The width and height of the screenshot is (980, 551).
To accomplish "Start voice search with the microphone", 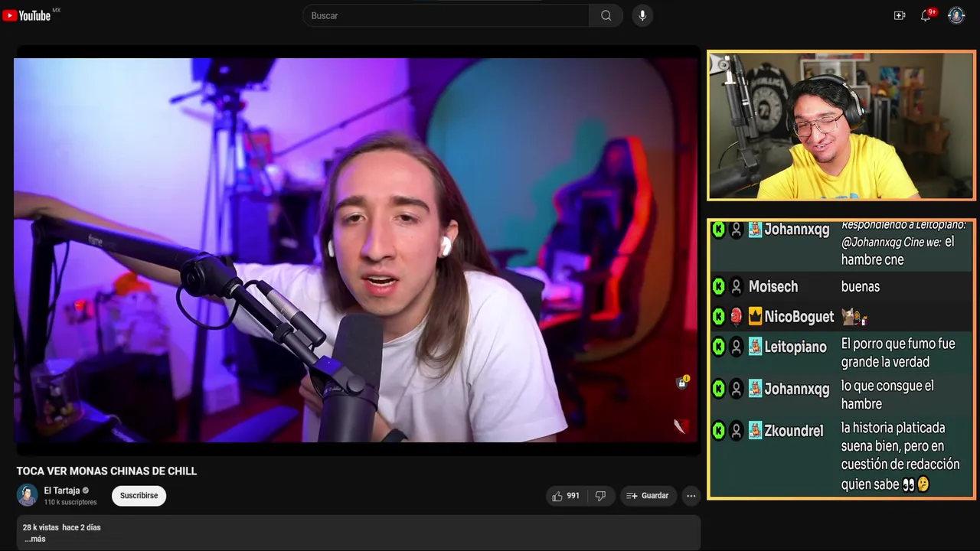I will tap(642, 15).
